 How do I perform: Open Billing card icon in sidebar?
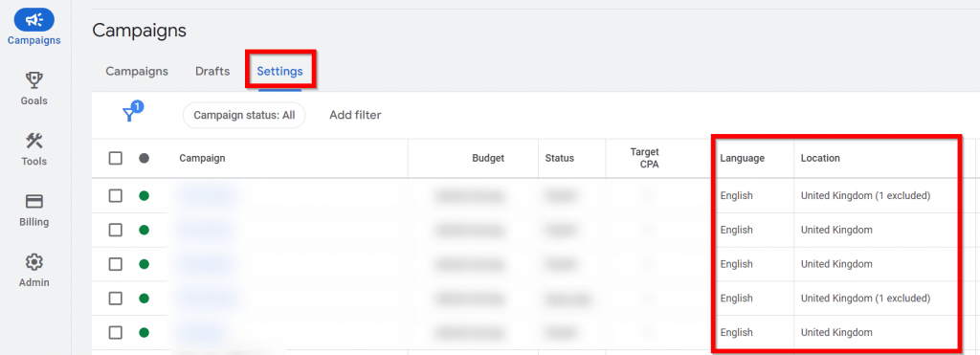33,201
